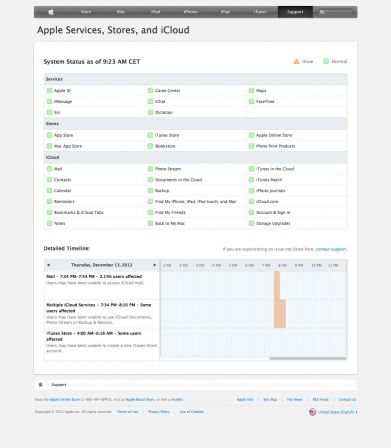Click the Back to My Mac label
Viewport: 391px width, 448px height.
tap(170, 223)
